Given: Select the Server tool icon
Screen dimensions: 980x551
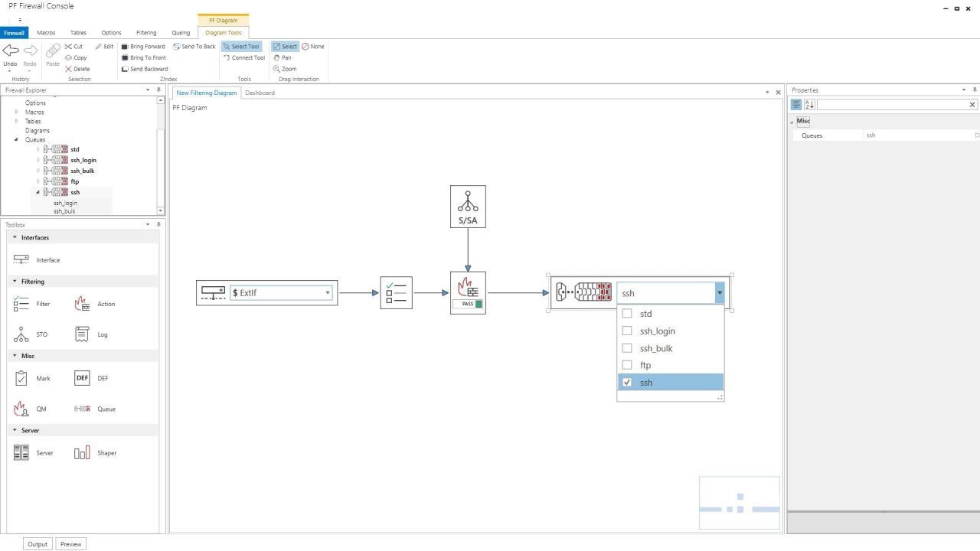Looking at the screenshot, I should 21,453.
